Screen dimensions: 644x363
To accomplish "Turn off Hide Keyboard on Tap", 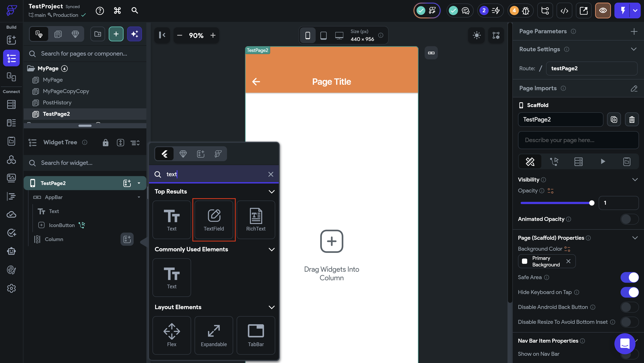I will click(x=629, y=292).
